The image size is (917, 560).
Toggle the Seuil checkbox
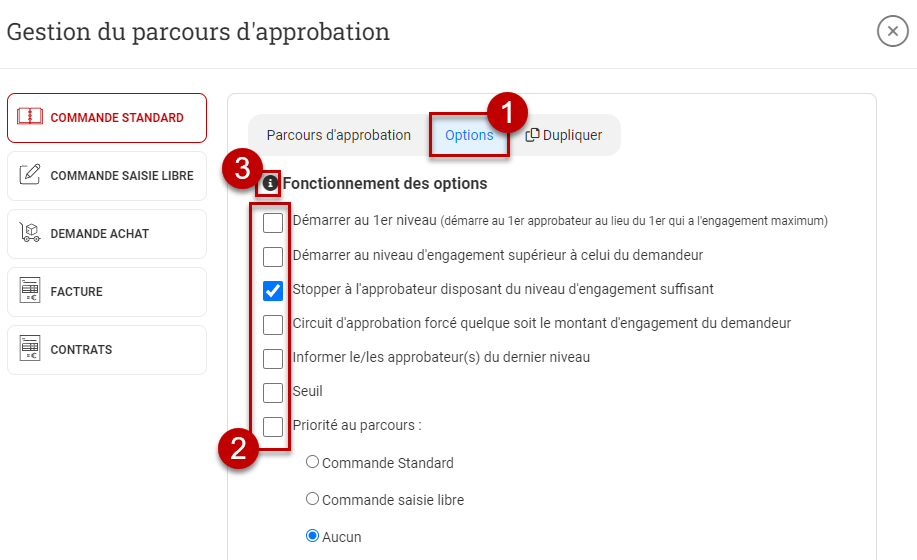point(273,392)
